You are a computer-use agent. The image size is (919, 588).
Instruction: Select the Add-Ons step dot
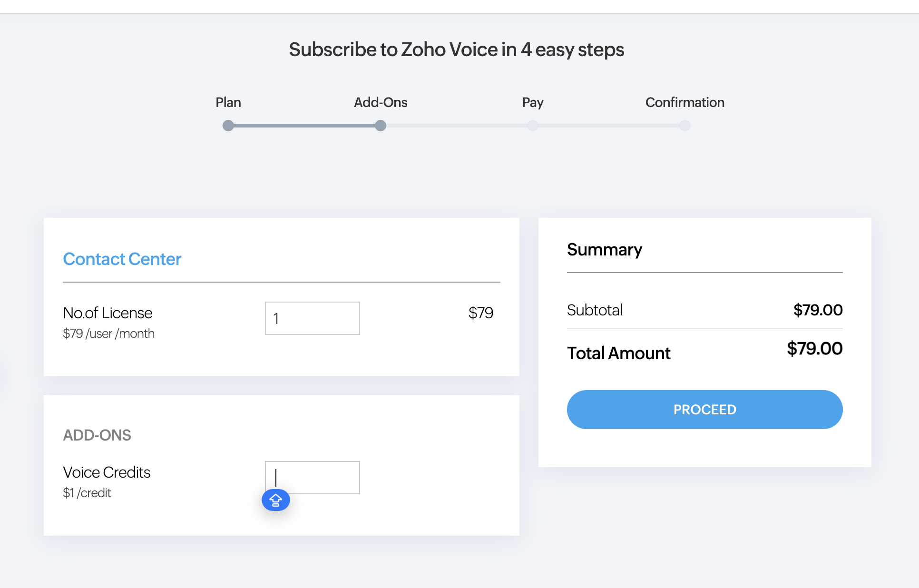[381, 126]
